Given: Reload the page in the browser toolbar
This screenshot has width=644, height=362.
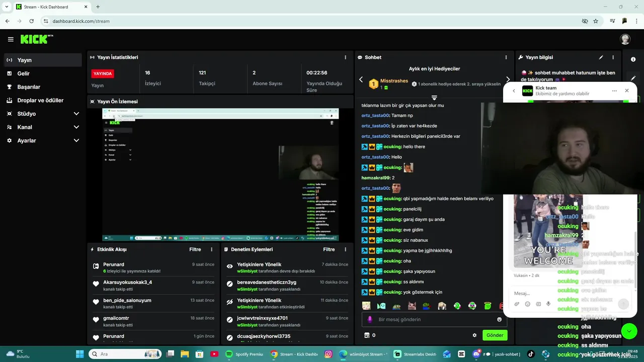Looking at the screenshot, I should (32, 21).
